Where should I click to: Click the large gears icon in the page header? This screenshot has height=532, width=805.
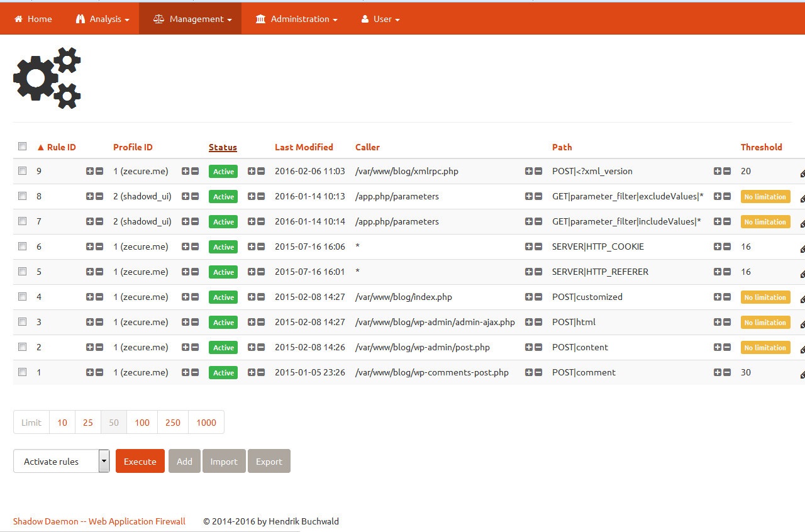click(x=47, y=78)
